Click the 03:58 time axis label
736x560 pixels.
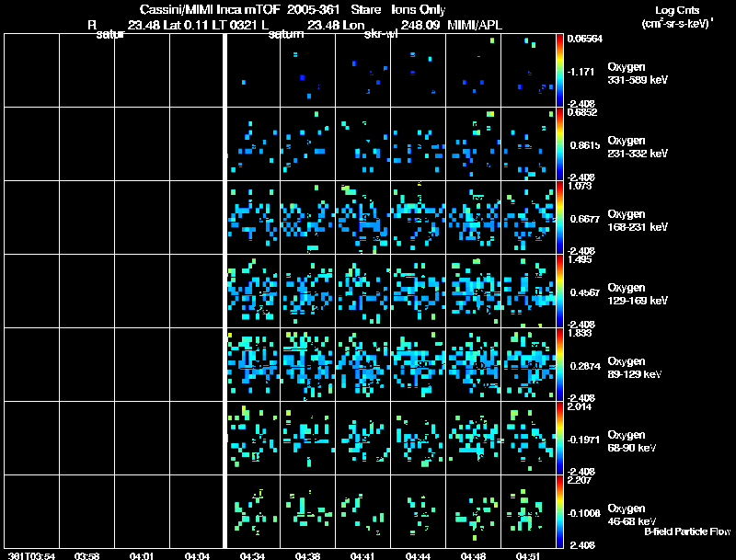coord(86,556)
